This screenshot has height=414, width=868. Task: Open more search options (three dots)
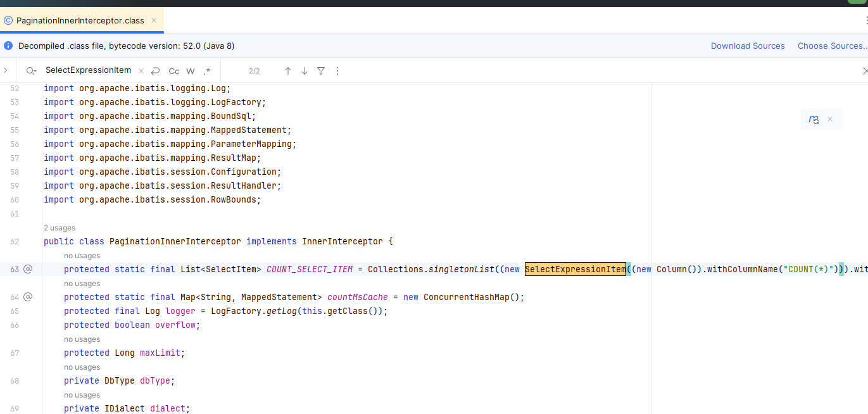(337, 71)
